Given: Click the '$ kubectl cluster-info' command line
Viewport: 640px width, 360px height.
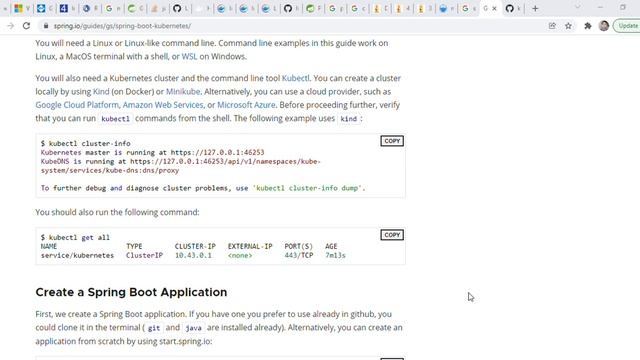Looking at the screenshot, I should (x=85, y=144).
